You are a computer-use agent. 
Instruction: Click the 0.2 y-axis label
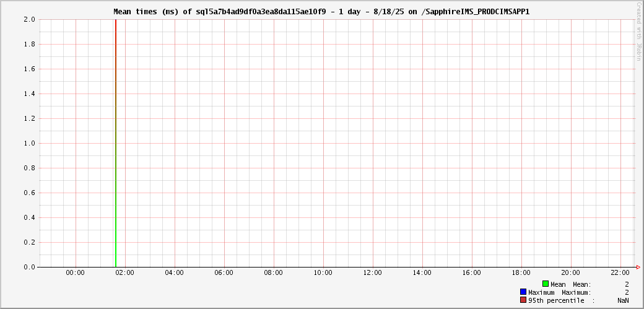(x=30, y=243)
